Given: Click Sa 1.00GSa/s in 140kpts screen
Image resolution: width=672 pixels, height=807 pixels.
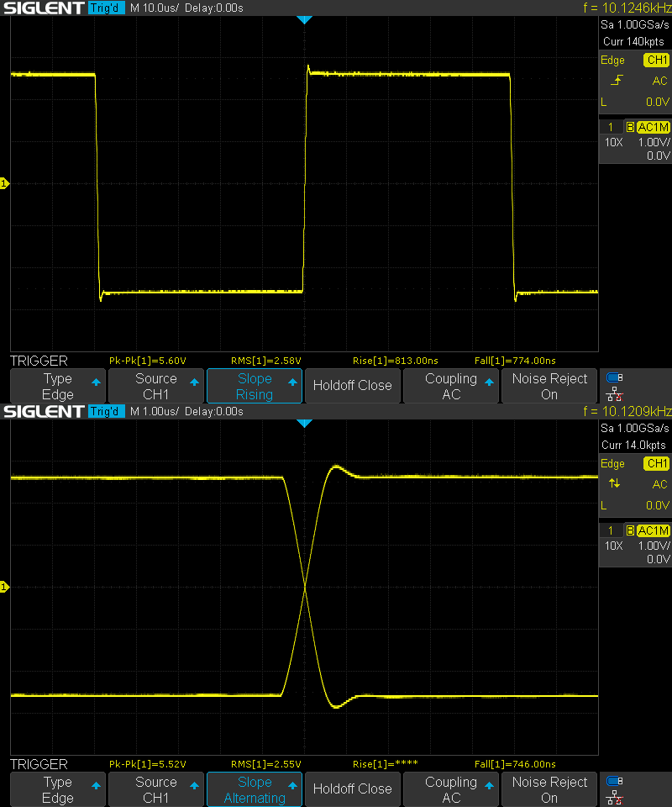Looking at the screenshot, I should tap(635, 24).
